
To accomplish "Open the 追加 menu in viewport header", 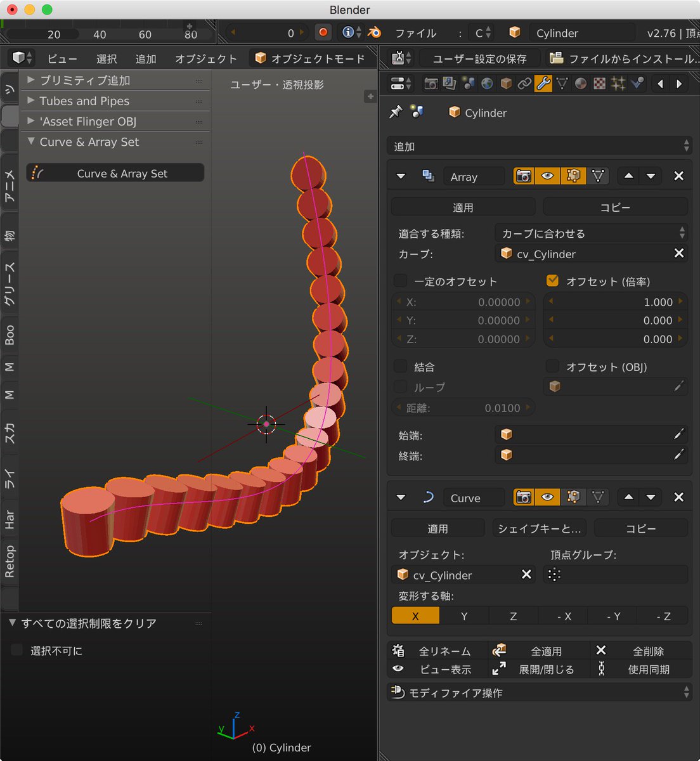I will [x=146, y=59].
